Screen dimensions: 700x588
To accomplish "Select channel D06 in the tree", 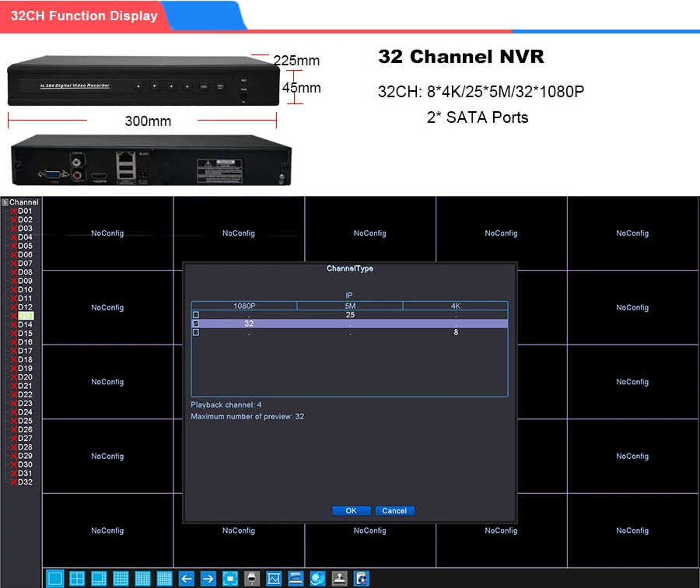I will coord(25,254).
